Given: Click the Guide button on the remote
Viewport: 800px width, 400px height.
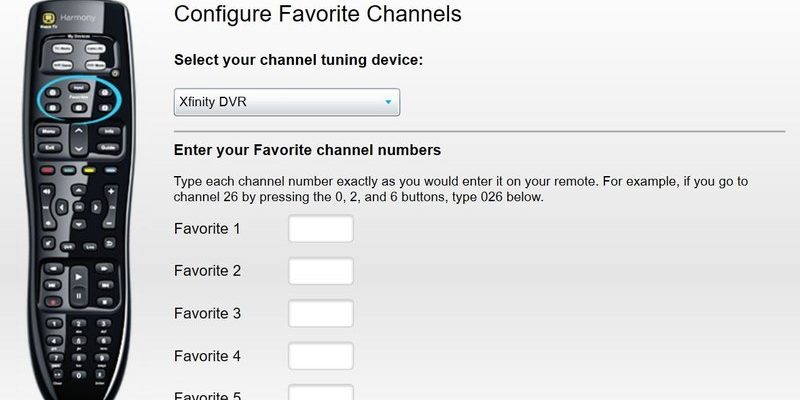Looking at the screenshot, I should pyautogui.click(x=109, y=148).
